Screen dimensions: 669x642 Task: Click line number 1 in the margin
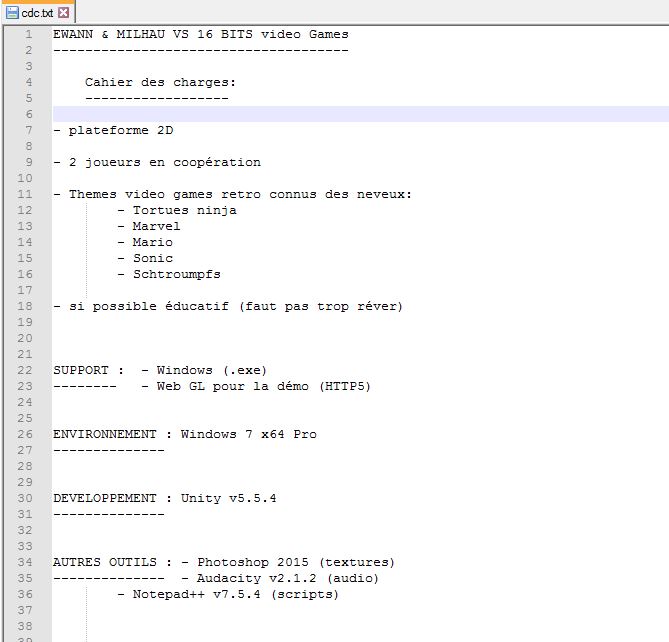click(30, 34)
